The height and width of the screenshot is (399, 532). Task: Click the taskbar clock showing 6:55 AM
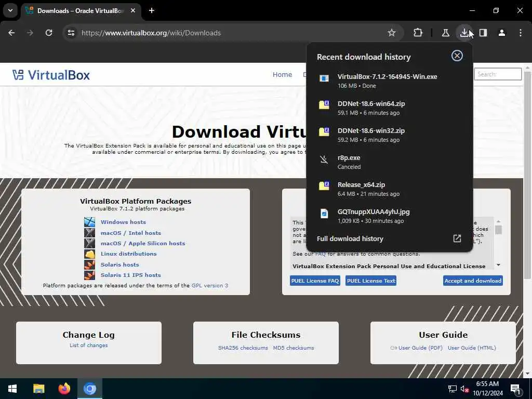pyautogui.click(x=488, y=389)
